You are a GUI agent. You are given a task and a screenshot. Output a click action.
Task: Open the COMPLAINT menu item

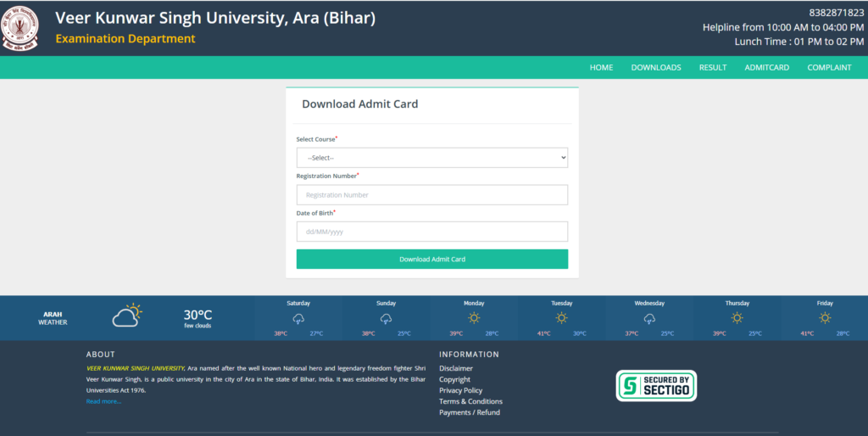coord(829,68)
